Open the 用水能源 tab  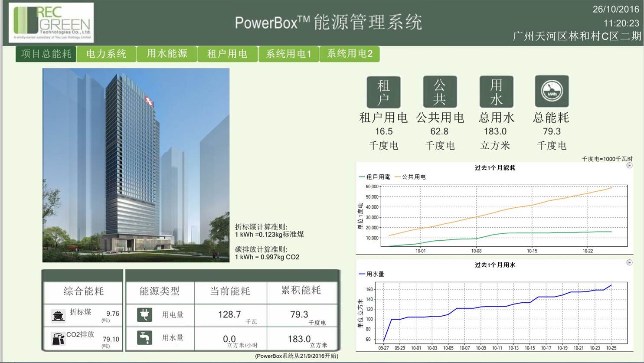167,54
